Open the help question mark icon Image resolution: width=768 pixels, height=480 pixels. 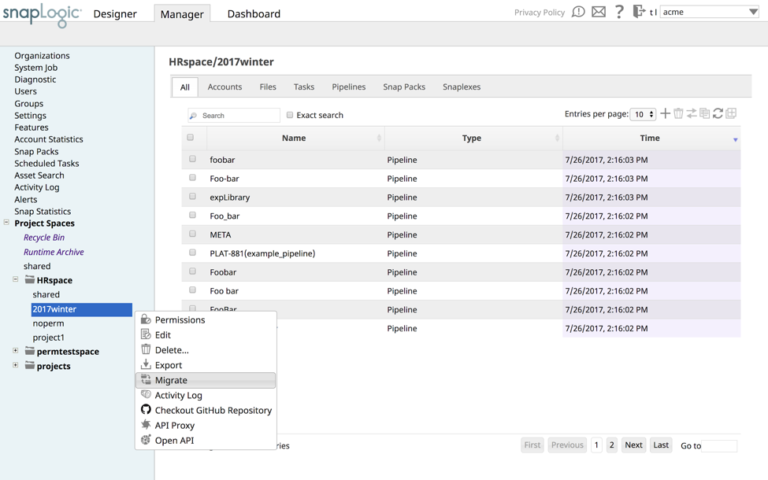pos(619,12)
